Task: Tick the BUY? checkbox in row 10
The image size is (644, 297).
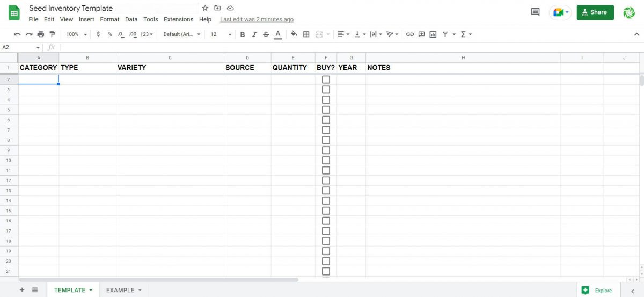Action: [x=326, y=160]
